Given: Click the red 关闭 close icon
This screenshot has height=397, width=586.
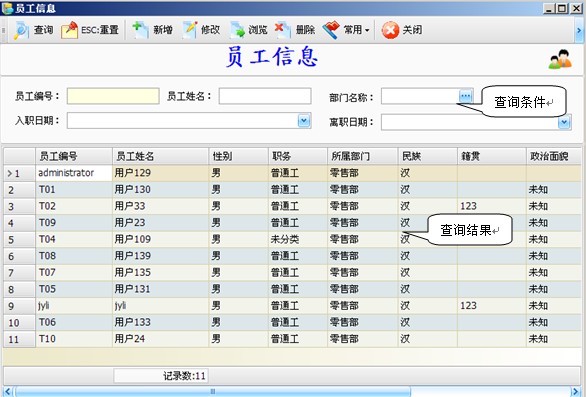Looking at the screenshot, I should click(x=390, y=30).
